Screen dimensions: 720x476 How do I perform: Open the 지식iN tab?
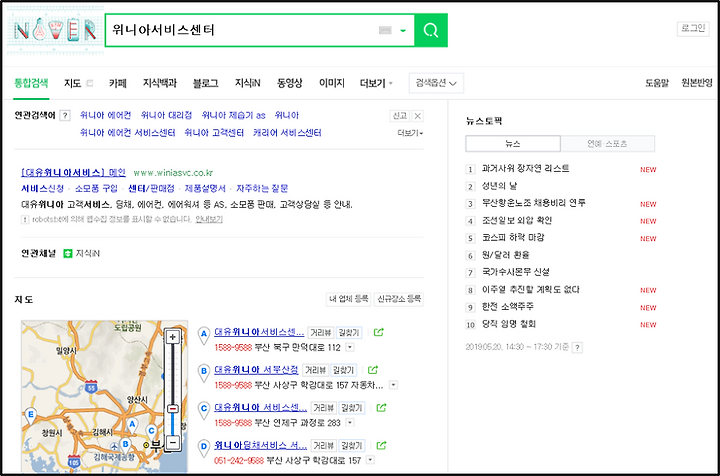coord(248,83)
